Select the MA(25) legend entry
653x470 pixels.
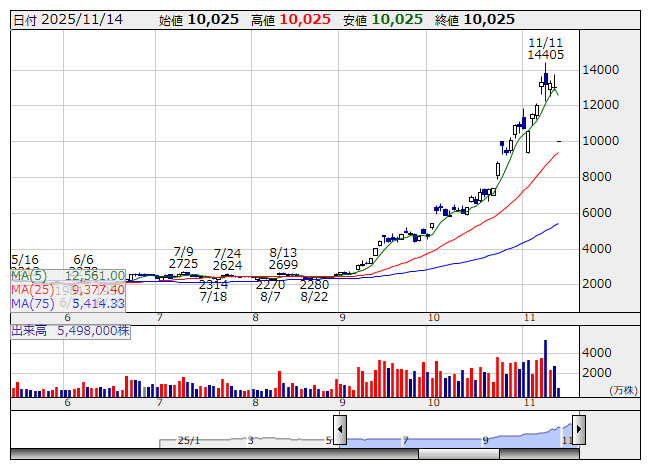[68, 289]
